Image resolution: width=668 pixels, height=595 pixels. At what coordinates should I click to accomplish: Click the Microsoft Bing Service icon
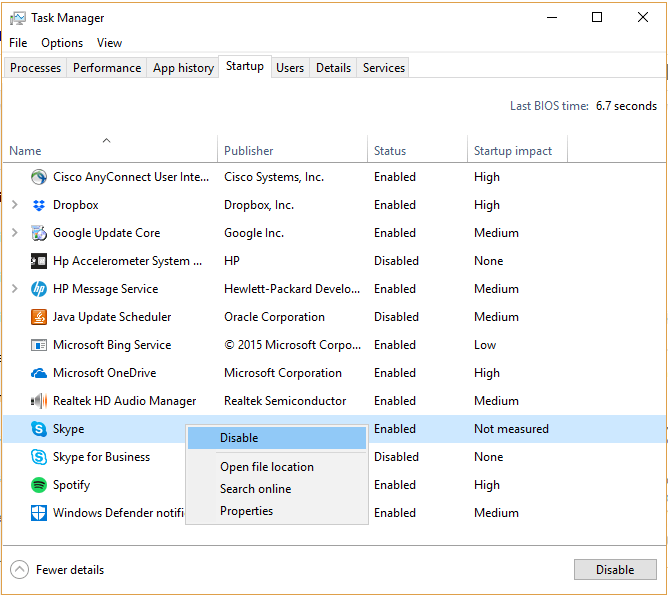pyautogui.click(x=39, y=345)
